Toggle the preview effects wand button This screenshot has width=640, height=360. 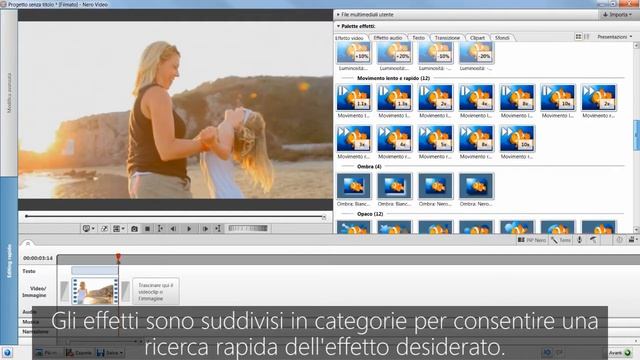click(x=104, y=229)
